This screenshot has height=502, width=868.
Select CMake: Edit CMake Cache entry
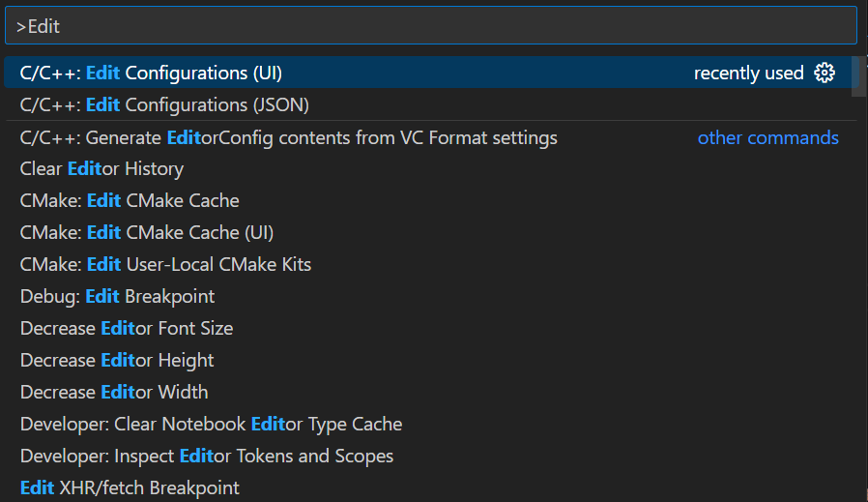[130, 201]
